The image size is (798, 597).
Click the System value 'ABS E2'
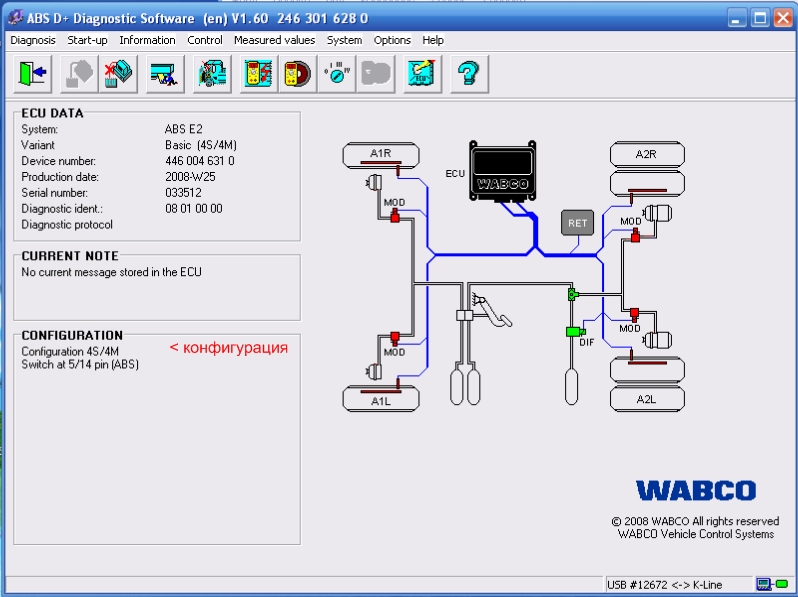click(184, 129)
